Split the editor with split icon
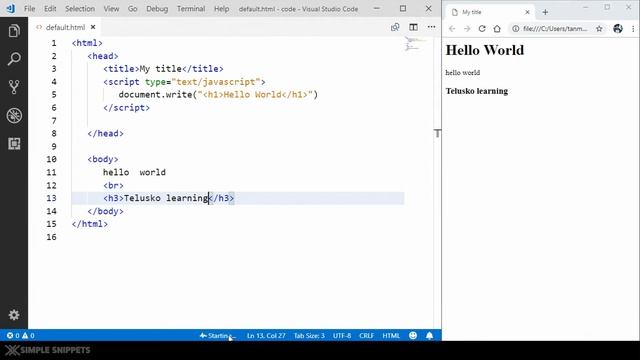 pyautogui.click(x=413, y=27)
